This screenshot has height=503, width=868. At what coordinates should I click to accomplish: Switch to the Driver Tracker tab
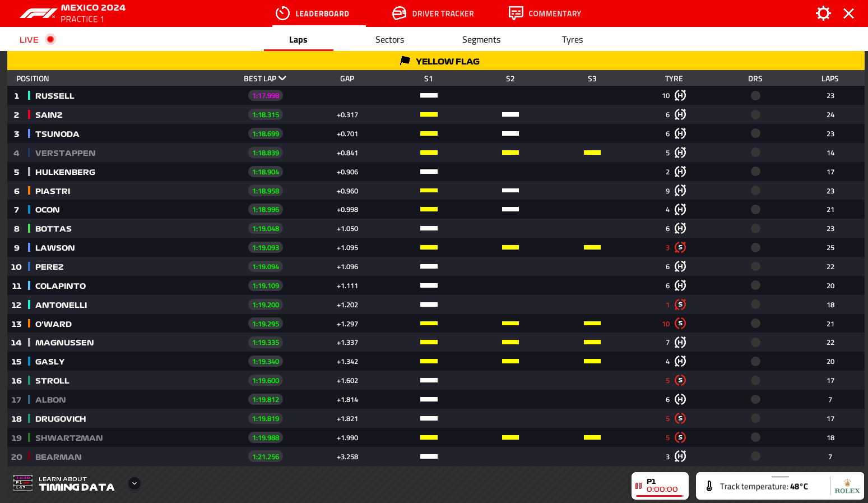[433, 13]
